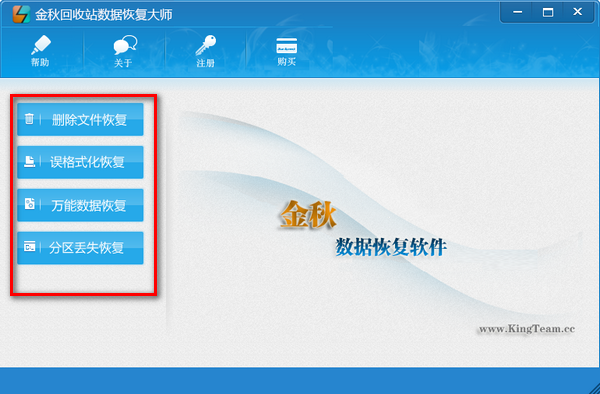Minimize the 金秋回收站数据恢复大师 window

(x=517, y=12)
